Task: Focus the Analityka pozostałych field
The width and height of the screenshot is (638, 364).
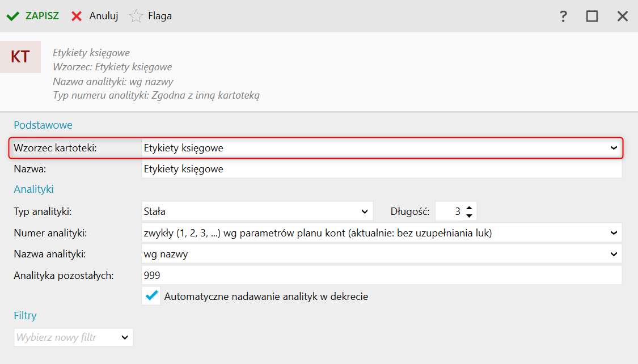Action: pyautogui.click(x=381, y=276)
